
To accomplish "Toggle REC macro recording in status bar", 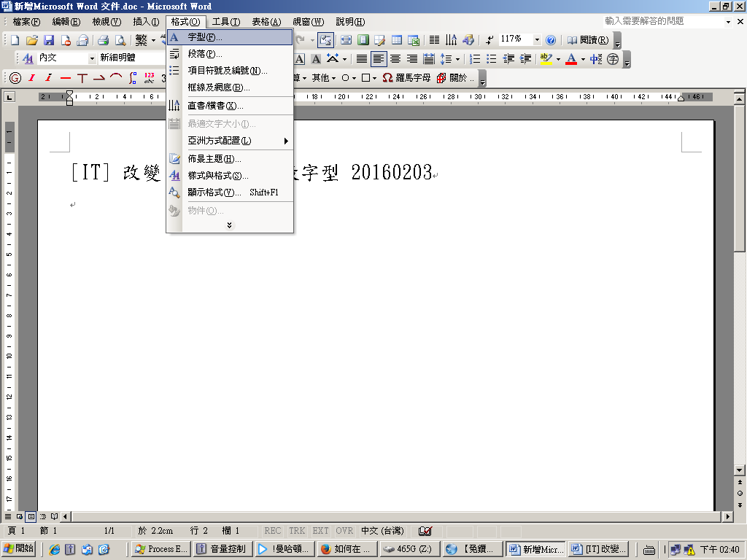I will [273, 531].
